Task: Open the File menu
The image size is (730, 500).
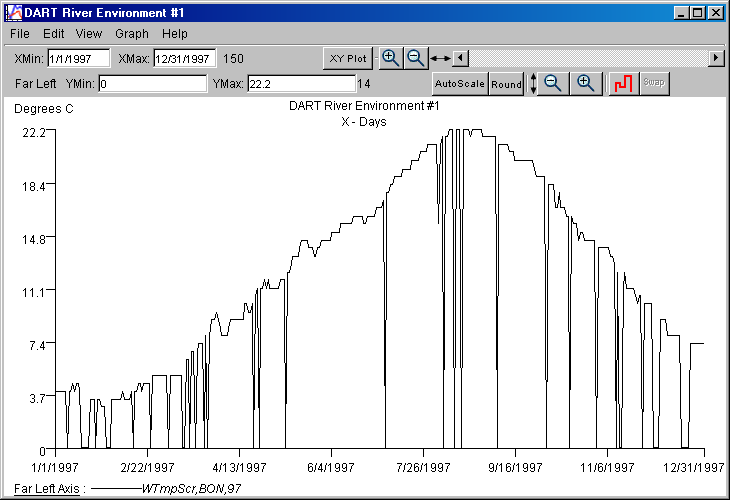Action: click(x=20, y=34)
